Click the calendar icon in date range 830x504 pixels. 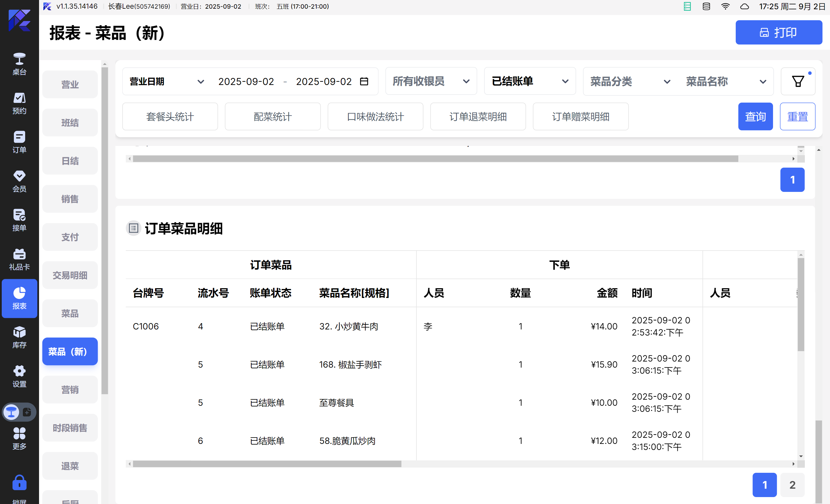pos(364,81)
